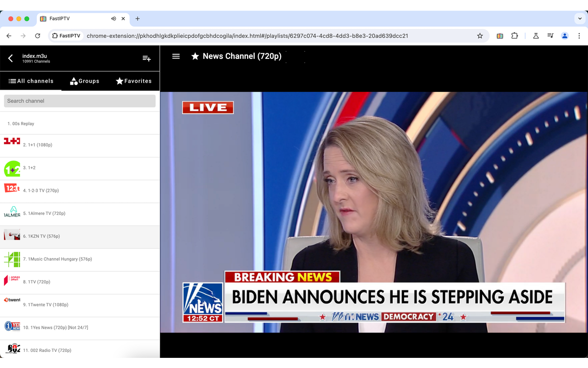
Task: Click the live video player area
Action: 374,212
